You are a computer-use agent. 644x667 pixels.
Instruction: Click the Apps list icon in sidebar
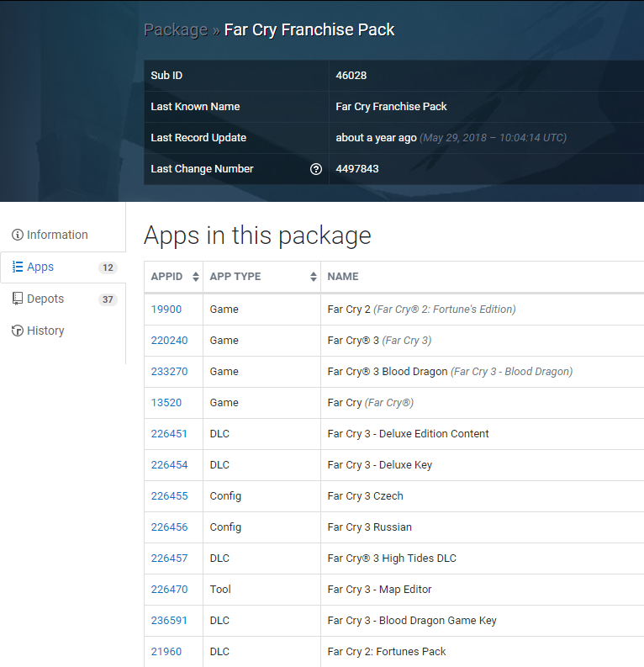pyautogui.click(x=18, y=267)
